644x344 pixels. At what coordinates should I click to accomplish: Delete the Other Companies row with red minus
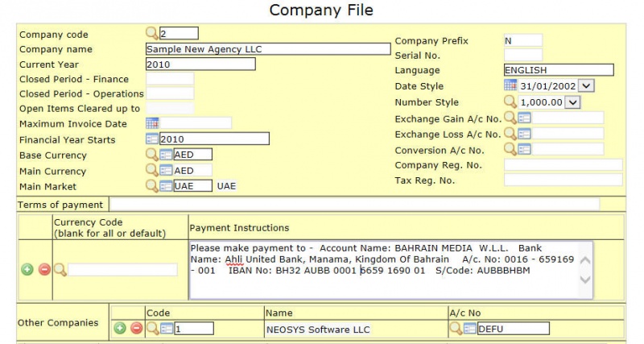pos(136,328)
